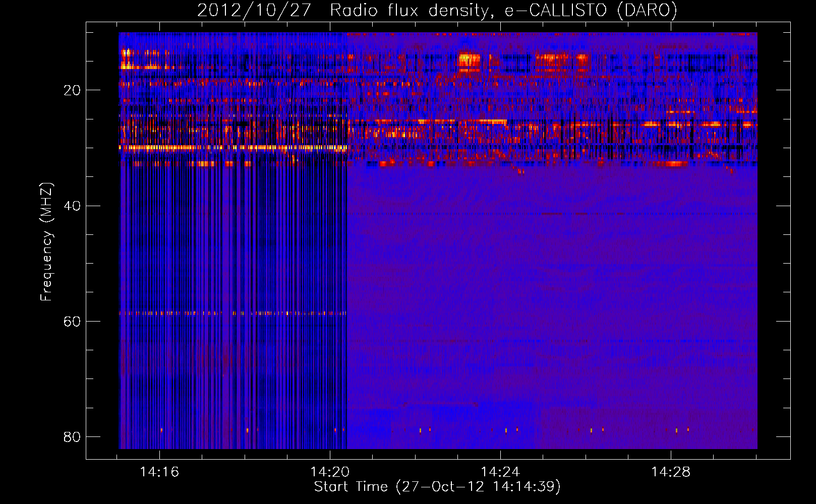Viewport: 816px width, 504px height.
Task: Click the '40' frequency tick label
Action: pos(72,206)
